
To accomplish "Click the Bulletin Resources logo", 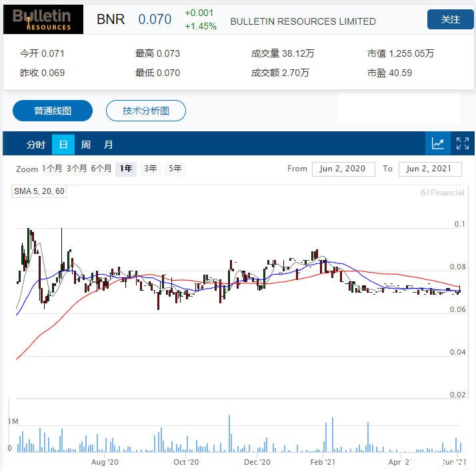I will click(43, 19).
